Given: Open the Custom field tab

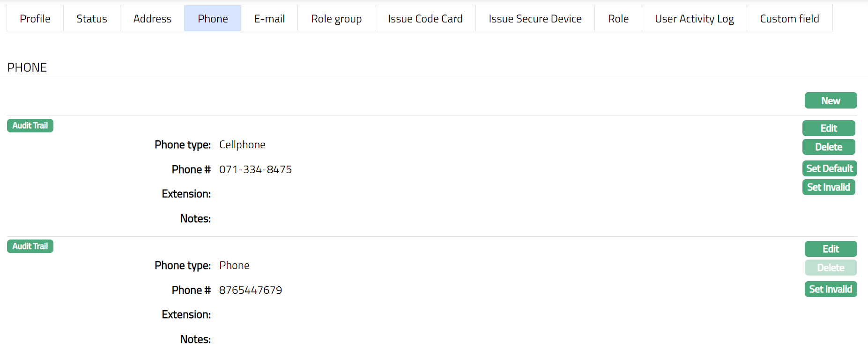Looking at the screenshot, I should pyautogui.click(x=789, y=19).
